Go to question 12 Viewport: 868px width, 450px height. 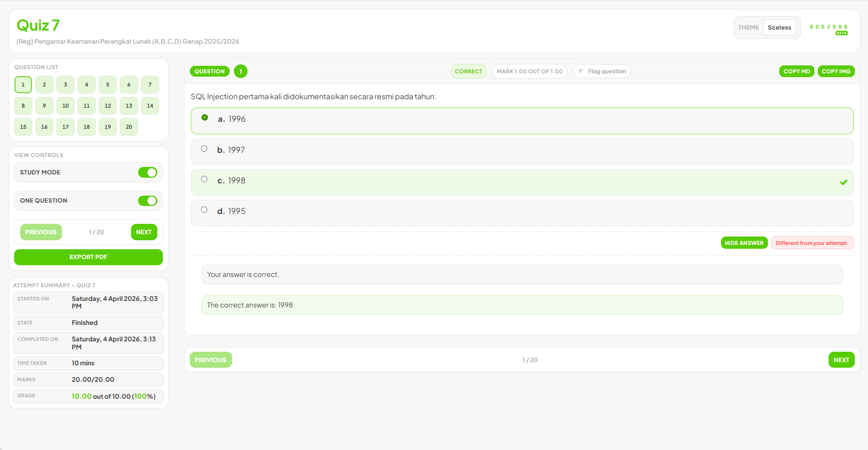tap(108, 106)
